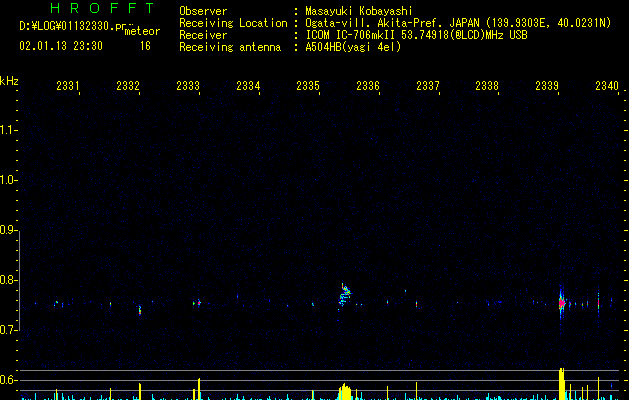Click the 'Receiving Location' field label
The height and width of the screenshot is (400, 629).
click(x=233, y=23)
